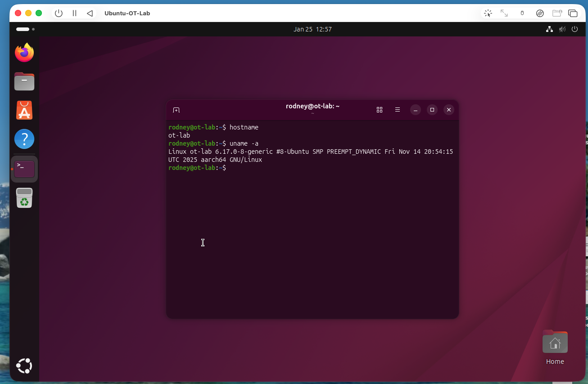This screenshot has width=588, height=384.
Task: Launch Firefox from the dock
Action: point(24,53)
